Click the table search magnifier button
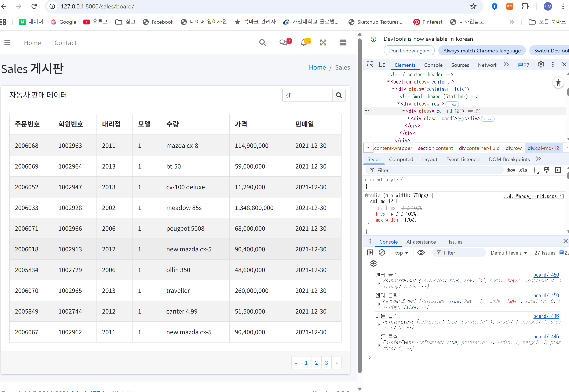This screenshot has height=392, width=569. tap(339, 95)
